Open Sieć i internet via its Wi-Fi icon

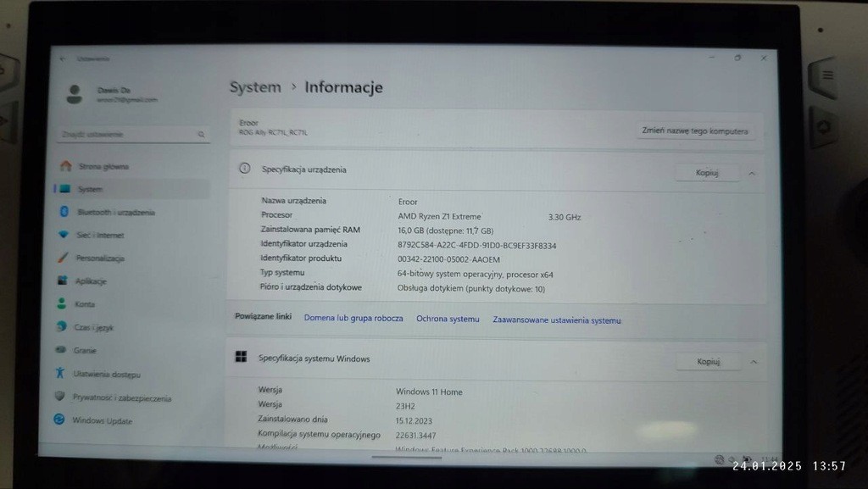pyautogui.click(x=64, y=235)
